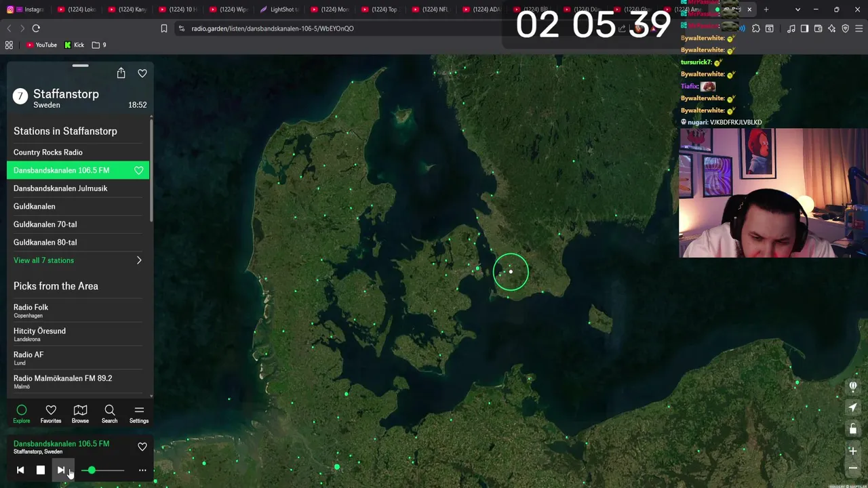Open the browser main menu icon

(859, 28)
